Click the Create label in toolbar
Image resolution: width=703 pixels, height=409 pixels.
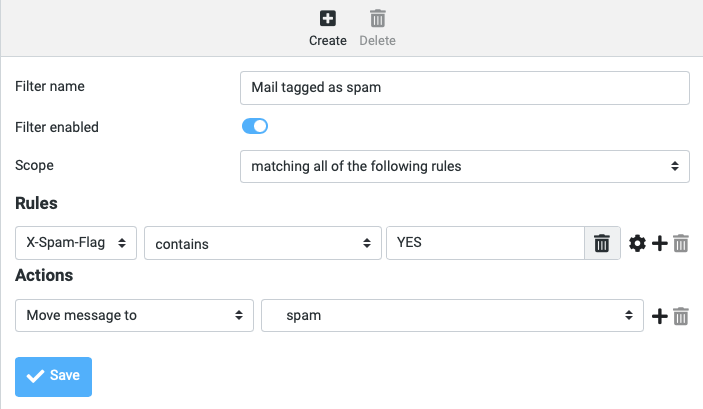pos(328,41)
